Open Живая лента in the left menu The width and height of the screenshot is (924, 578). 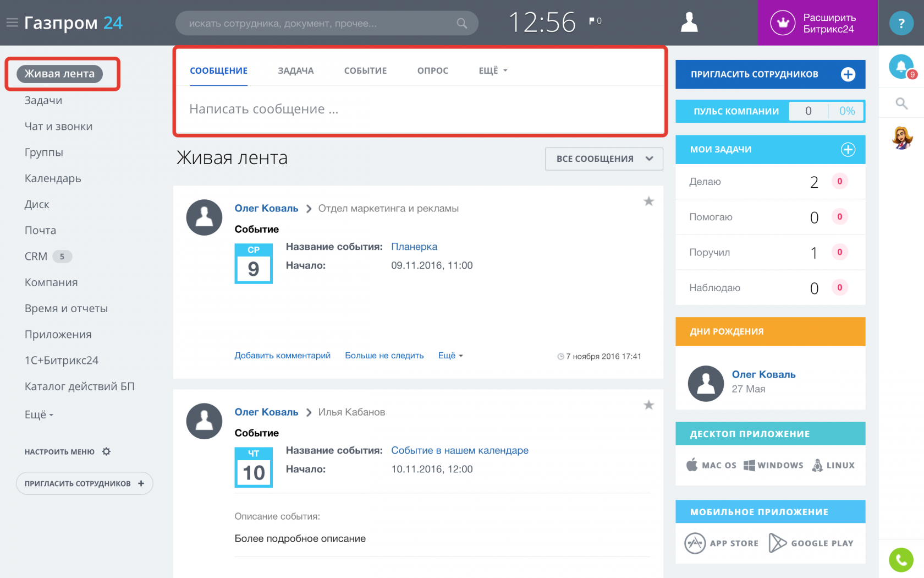point(59,74)
